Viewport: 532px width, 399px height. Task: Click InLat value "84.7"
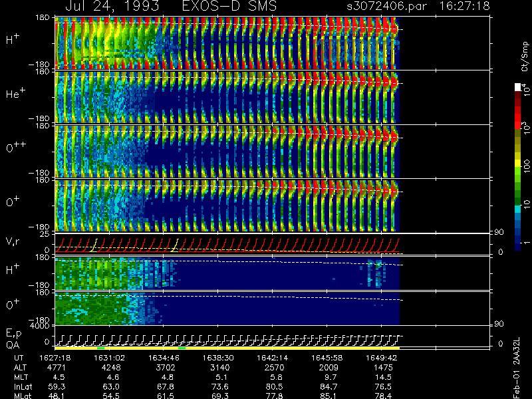328,386
